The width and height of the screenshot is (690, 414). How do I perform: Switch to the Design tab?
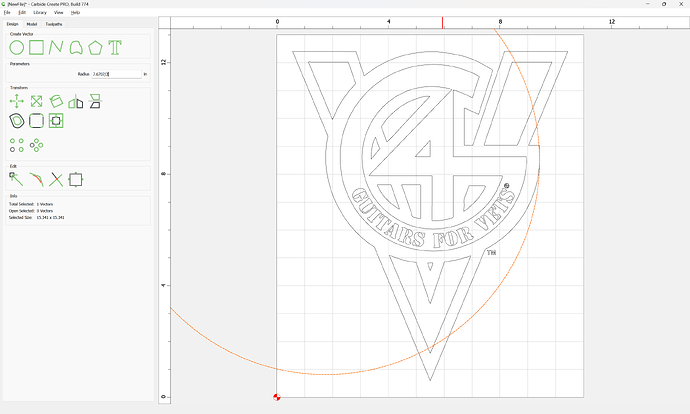coord(12,24)
